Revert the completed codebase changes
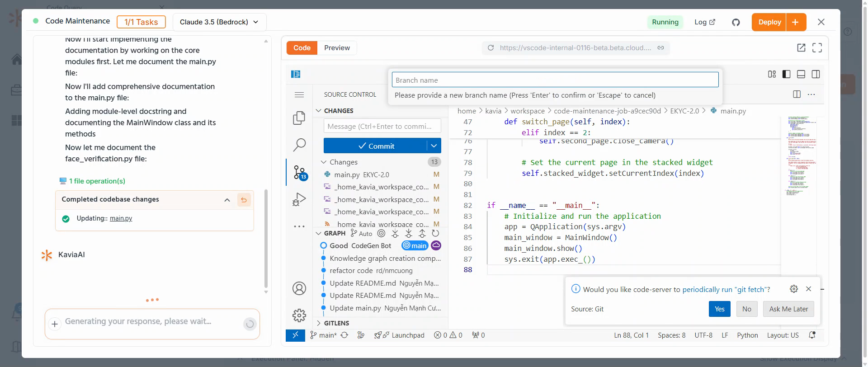The height and width of the screenshot is (367, 868). [244, 200]
